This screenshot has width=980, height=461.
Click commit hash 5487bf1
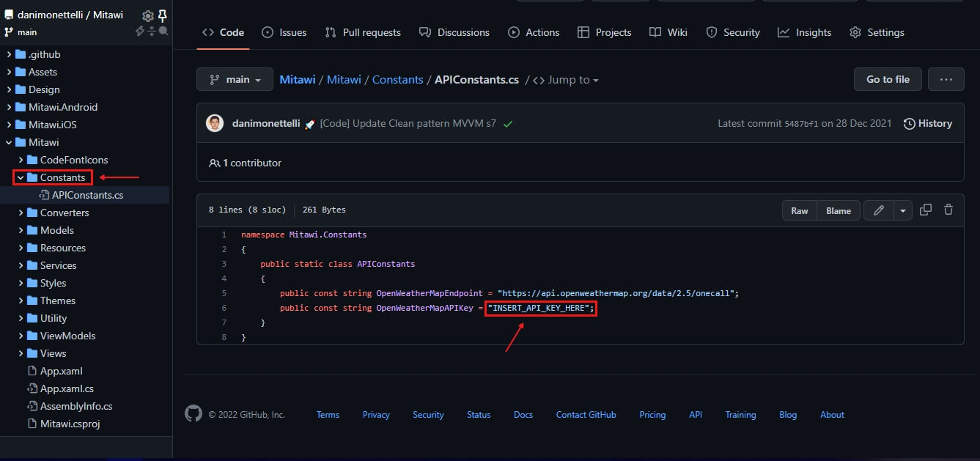(x=801, y=124)
